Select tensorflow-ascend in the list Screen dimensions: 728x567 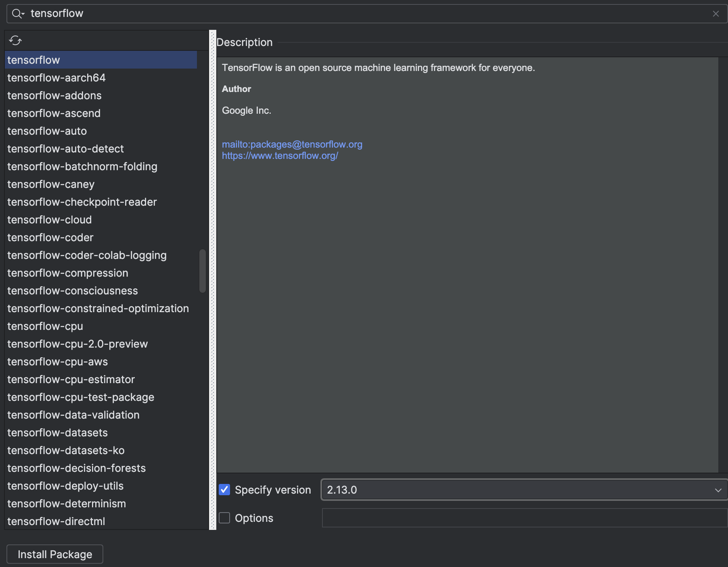(x=101, y=113)
